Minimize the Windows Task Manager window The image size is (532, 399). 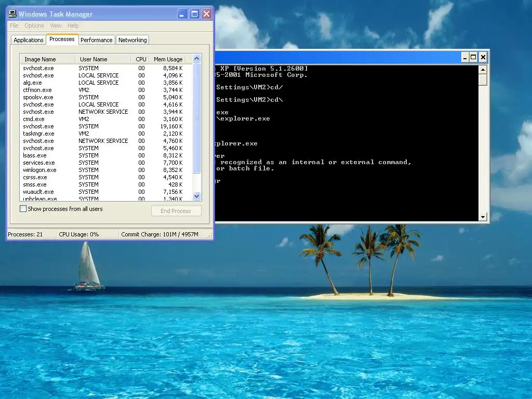pos(182,14)
